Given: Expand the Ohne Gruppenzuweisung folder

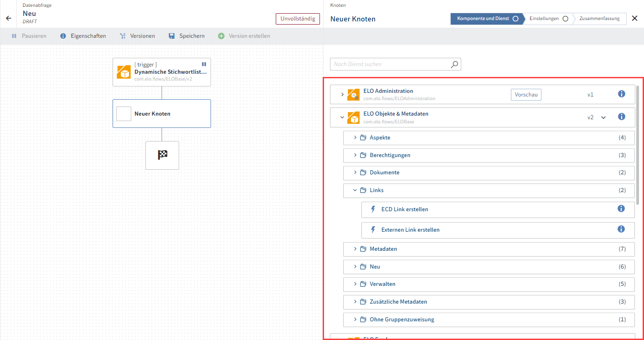Looking at the screenshot, I should click(355, 320).
